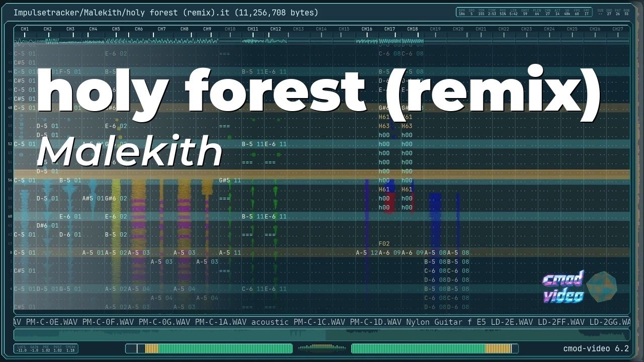Click the song overview waveform bar
Viewport: 644px width, 362px height.
[322, 335]
